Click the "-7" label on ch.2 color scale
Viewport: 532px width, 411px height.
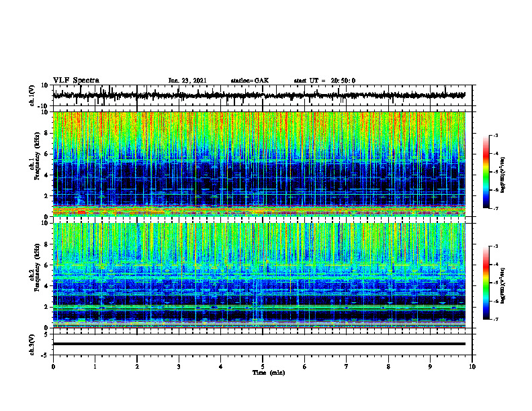coord(496,319)
